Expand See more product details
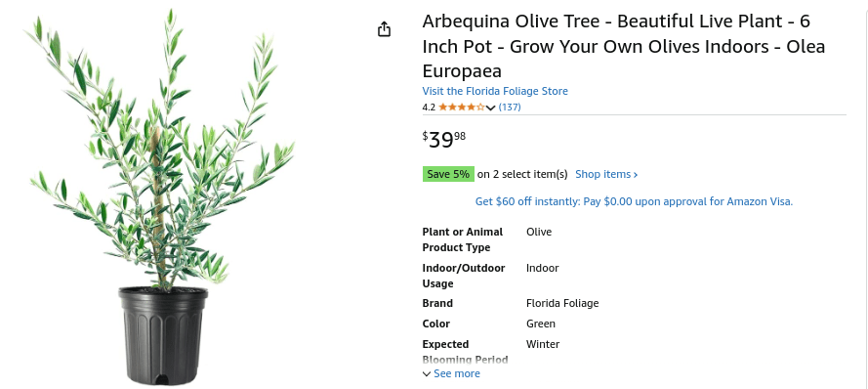This screenshot has height=389, width=868. coord(451,373)
